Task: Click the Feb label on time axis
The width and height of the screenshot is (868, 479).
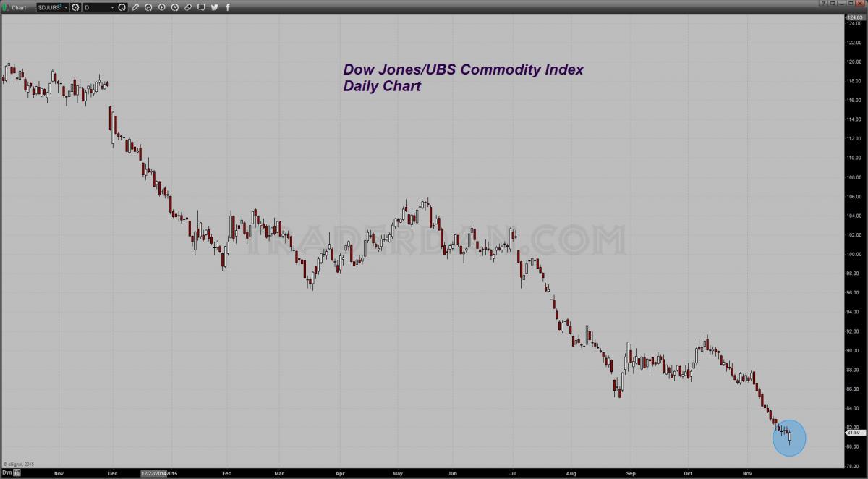Action: (x=229, y=473)
